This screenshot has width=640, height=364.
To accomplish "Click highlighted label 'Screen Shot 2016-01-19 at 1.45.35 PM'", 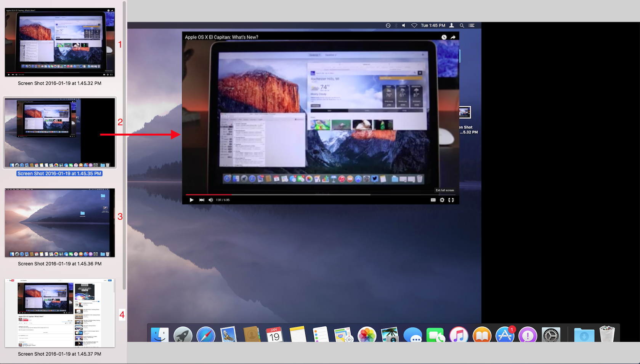I will coord(60,174).
